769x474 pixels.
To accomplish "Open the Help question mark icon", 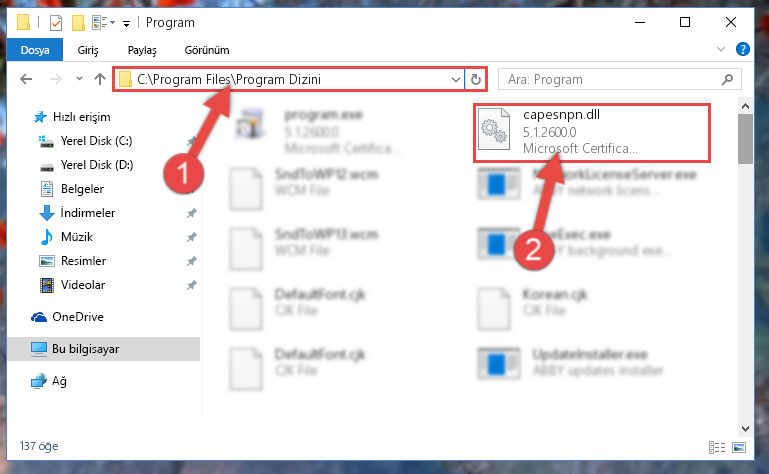I will pos(743,49).
